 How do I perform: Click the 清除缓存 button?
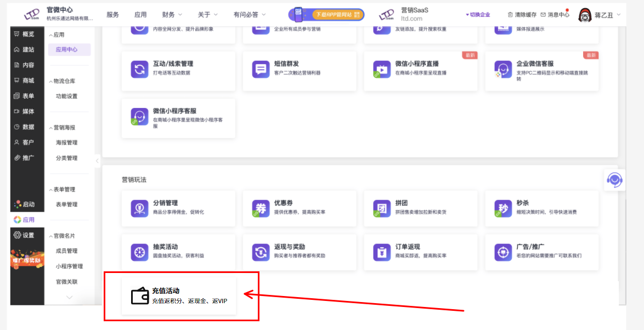[522, 15]
